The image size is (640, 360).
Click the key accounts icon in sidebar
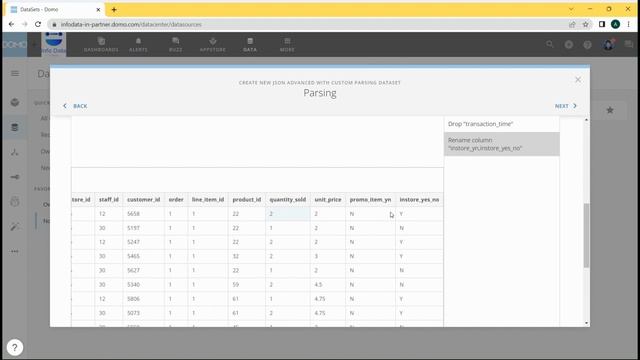[x=15, y=177]
